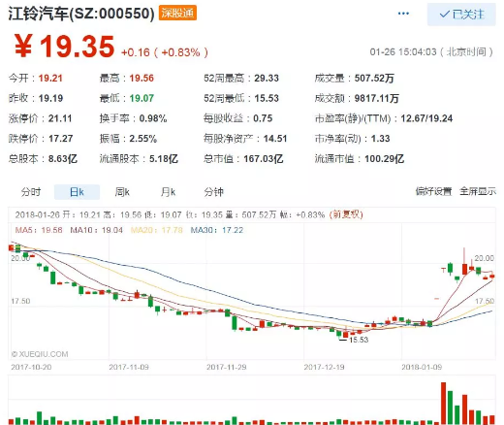
Task: Toggle the MA10 moving average line
Action: point(96,230)
